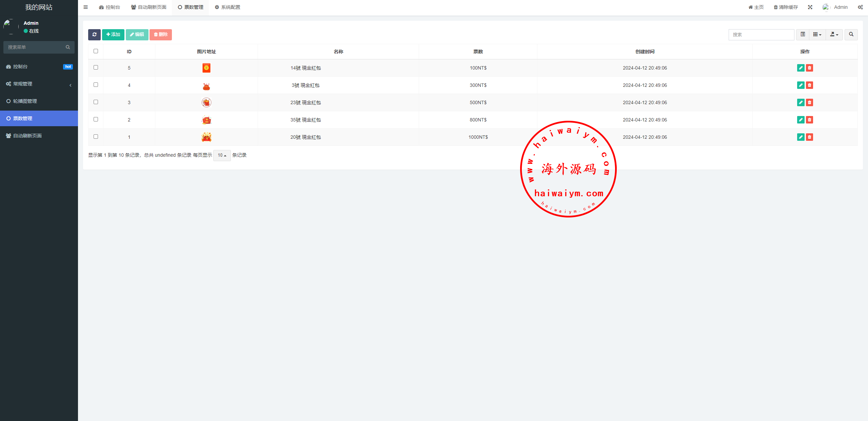This screenshot has height=421, width=868.
Task: Open the settings cogs icon top right
Action: click(x=860, y=7)
